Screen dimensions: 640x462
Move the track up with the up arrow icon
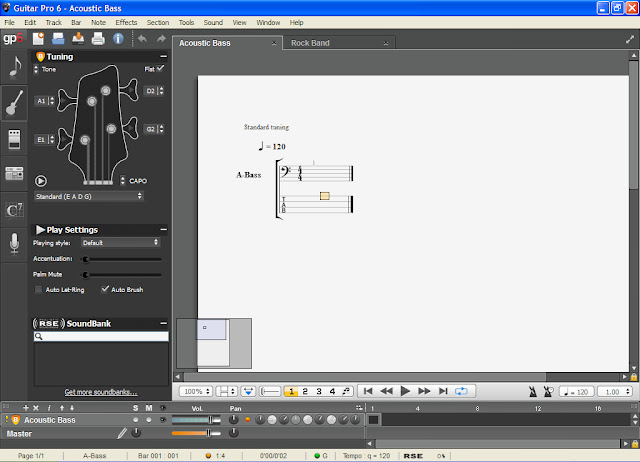click(62, 408)
